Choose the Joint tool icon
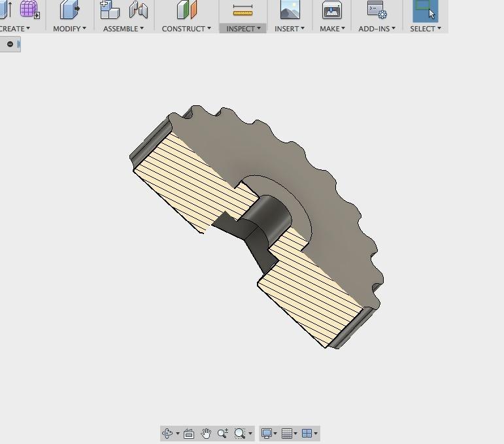 click(138, 10)
